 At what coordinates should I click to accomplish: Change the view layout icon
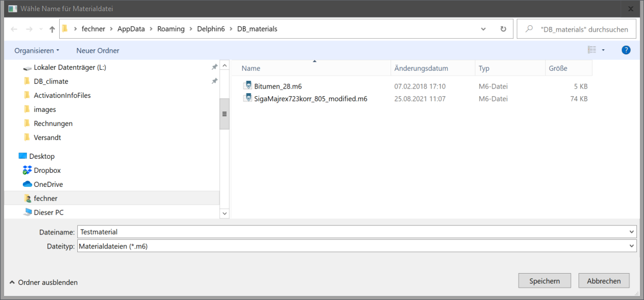(592, 50)
